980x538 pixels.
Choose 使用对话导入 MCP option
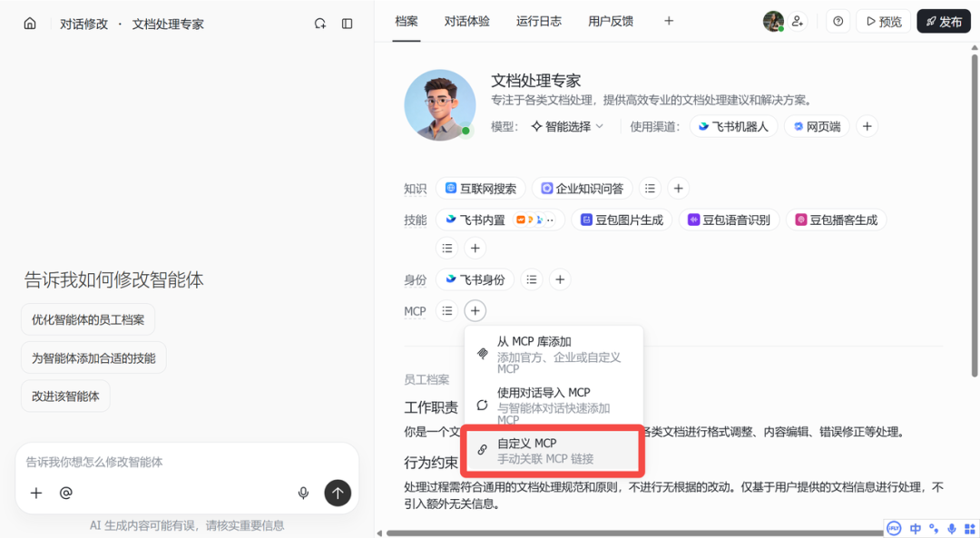coord(554,405)
